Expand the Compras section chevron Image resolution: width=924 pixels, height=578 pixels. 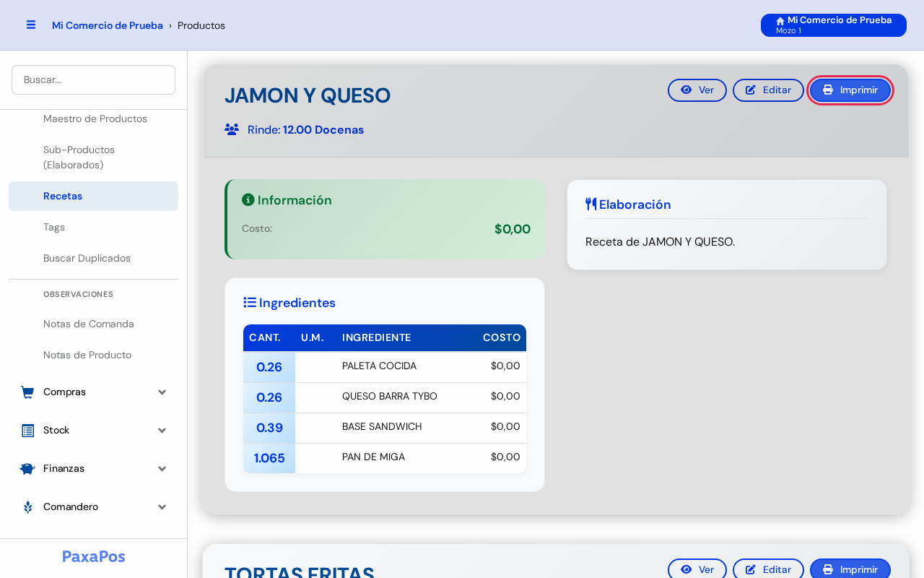click(162, 392)
